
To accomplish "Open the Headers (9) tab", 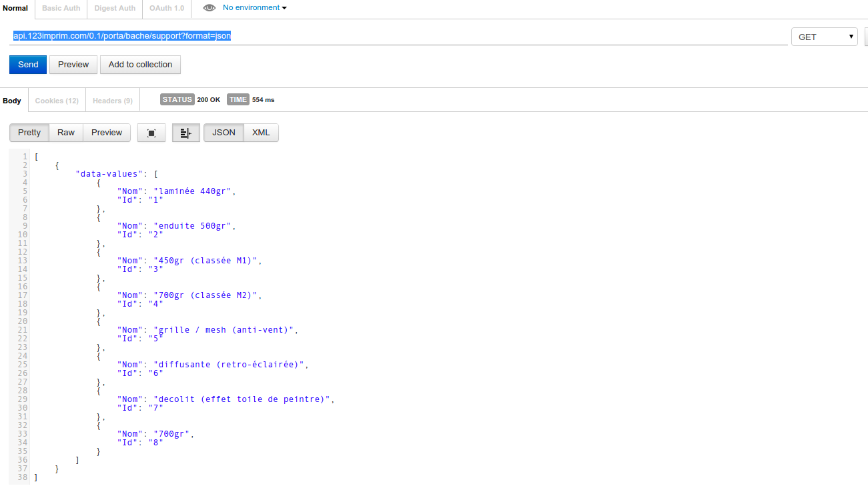I will pos(113,101).
